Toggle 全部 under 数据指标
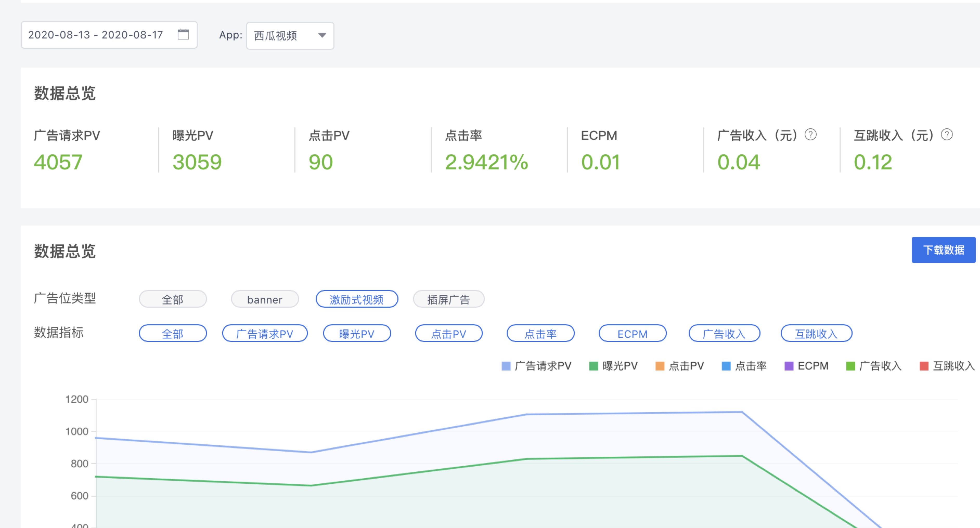The image size is (980, 528). point(173,333)
